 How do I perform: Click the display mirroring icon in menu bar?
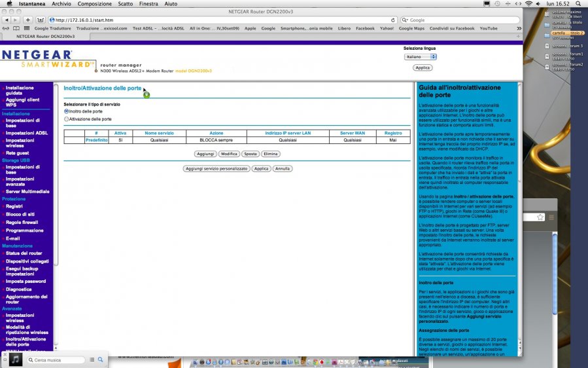click(x=487, y=4)
